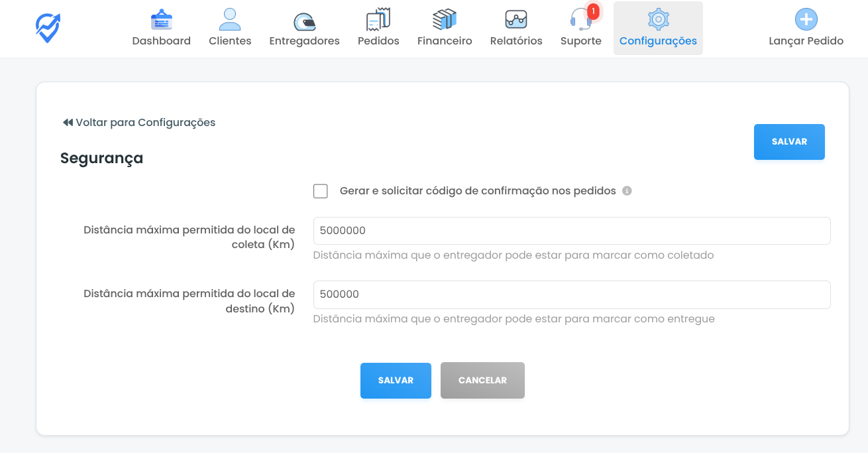
Task: Click the info icon beside confirmation code
Action: click(x=627, y=191)
